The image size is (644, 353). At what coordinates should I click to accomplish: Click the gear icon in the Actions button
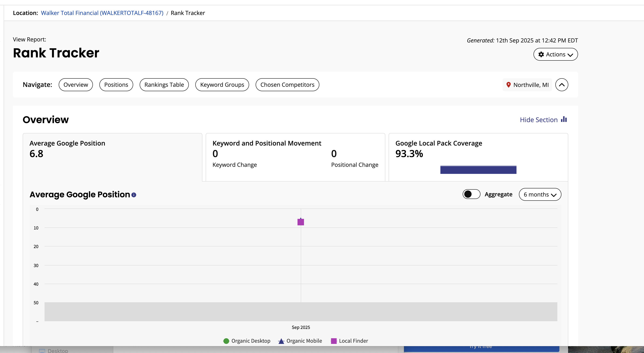(541, 54)
